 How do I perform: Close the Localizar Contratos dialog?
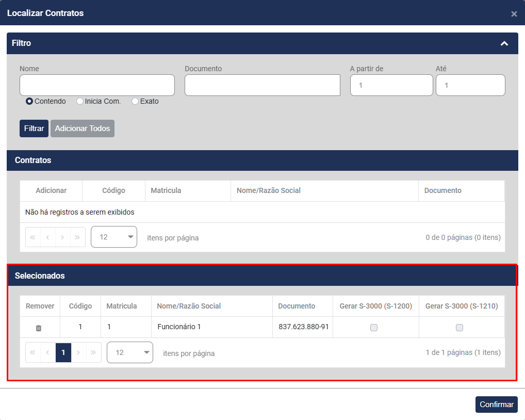pyautogui.click(x=514, y=14)
